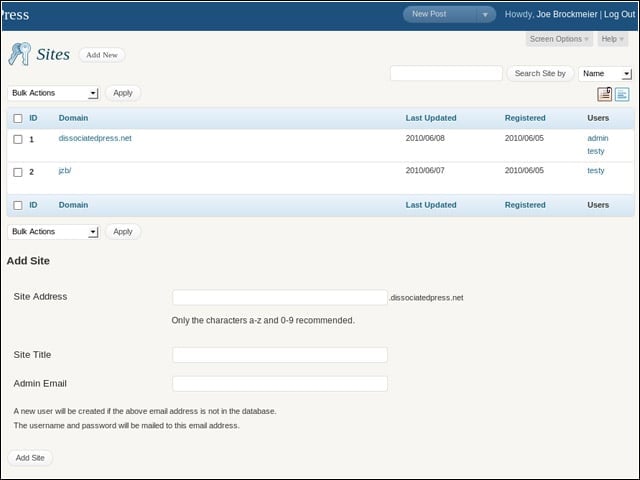Open the bottom Bulk Actions dropdown
This screenshot has height=480, width=640.
tap(53, 232)
